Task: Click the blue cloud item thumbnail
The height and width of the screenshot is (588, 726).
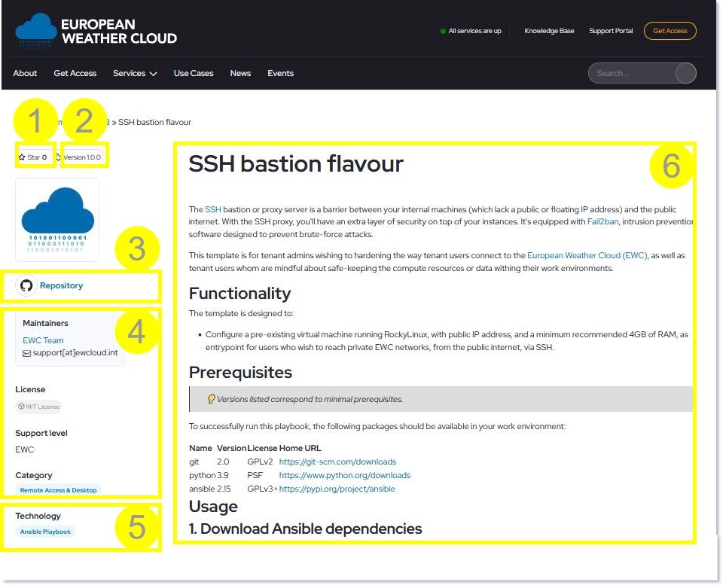Action: pyautogui.click(x=57, y=220)
